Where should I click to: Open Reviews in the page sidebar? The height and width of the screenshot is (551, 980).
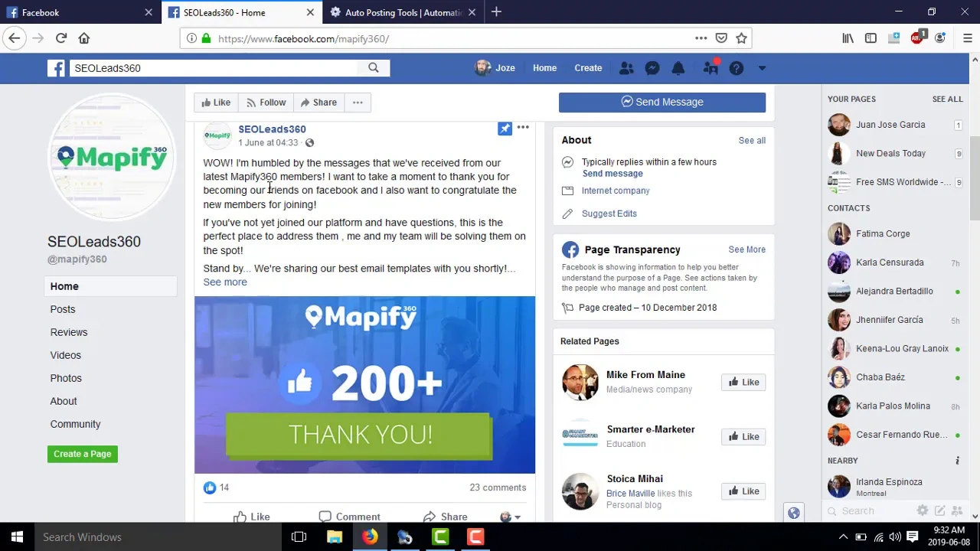pos(69,332)
